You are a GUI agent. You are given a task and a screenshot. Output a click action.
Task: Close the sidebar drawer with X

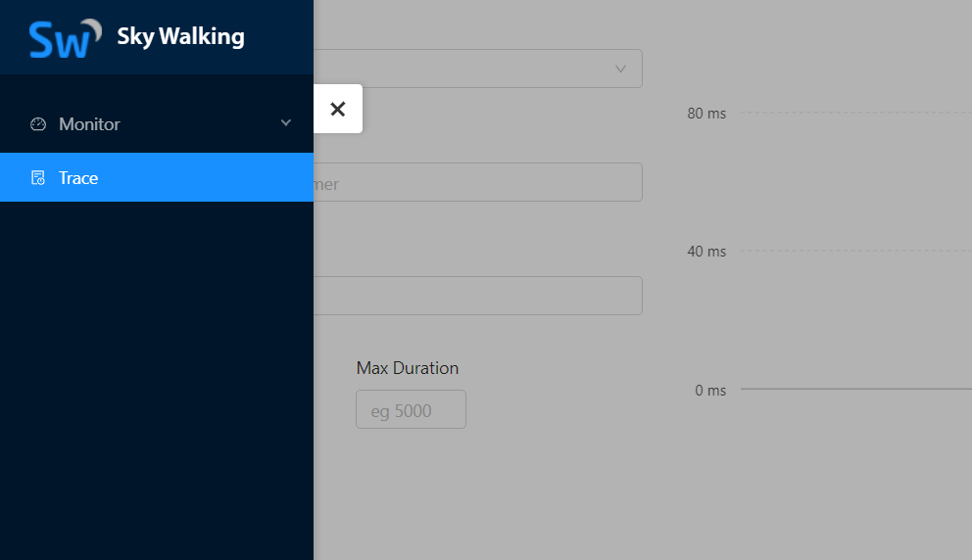(x=338, y=109)
